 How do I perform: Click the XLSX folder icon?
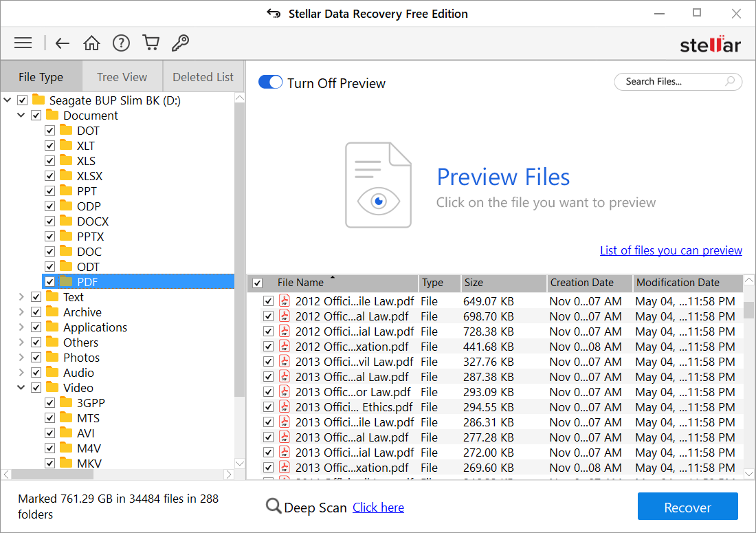click(x=66, y=175)
